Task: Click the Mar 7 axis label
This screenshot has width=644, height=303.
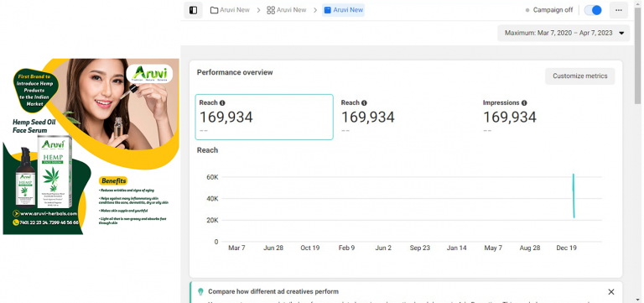Action: point(236,248)
